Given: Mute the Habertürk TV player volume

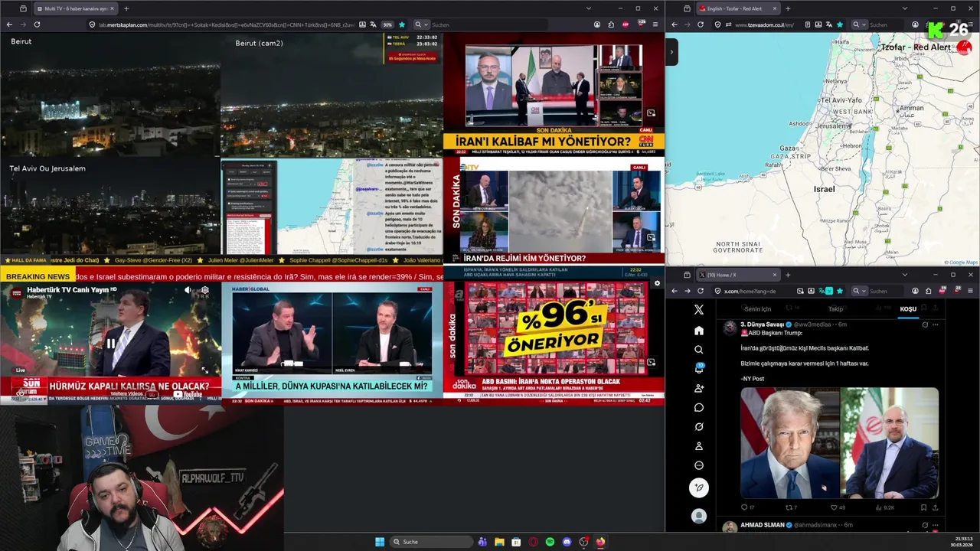Looking at the screenshot, I should 188,290.
